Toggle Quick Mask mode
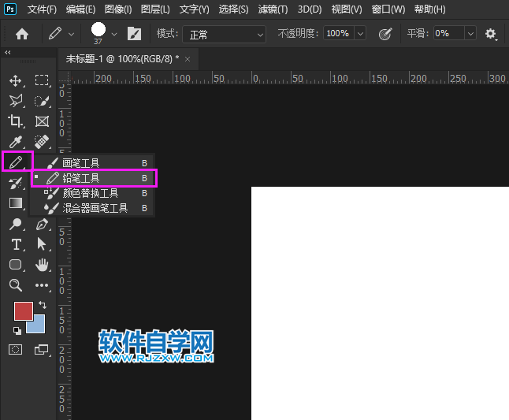Screen dimensions: 509x420 tap(15, 348)
